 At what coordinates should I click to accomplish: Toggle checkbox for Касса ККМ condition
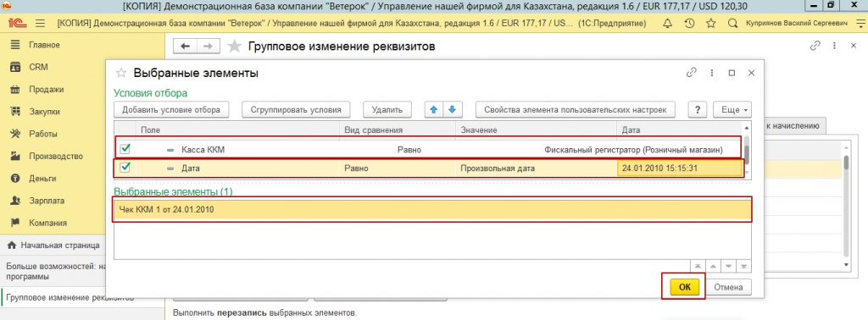[x=125, y=149]
